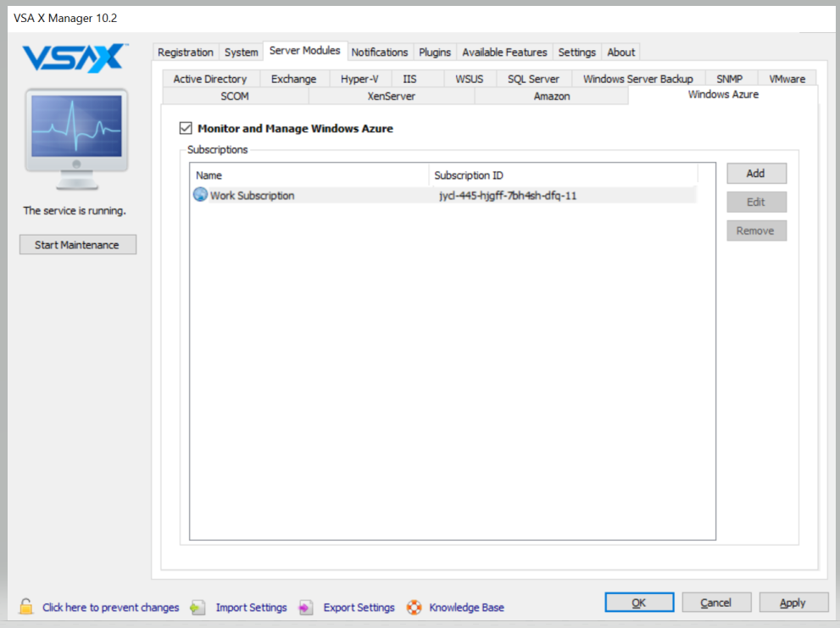Image resolution: width=840 pixels, height=628 pixels.
Task: Click Add to add a subscription
Action: pos(756,173)
